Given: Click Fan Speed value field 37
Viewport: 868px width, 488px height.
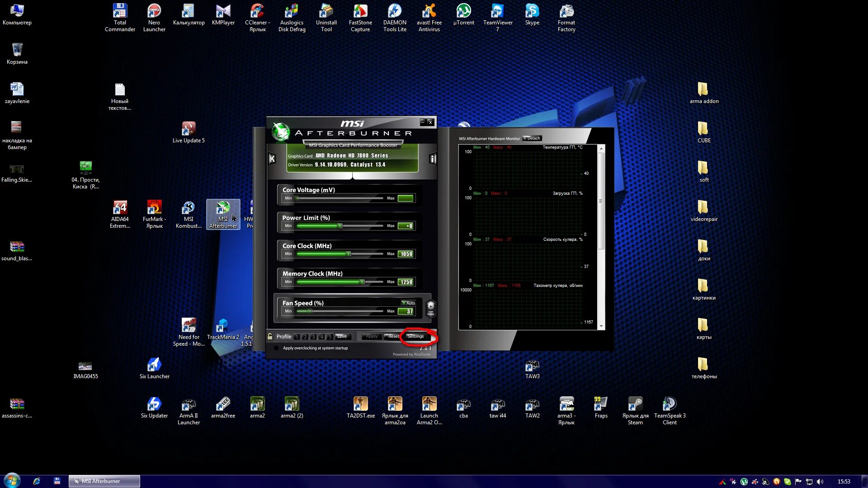Looking at the screenshot, I should 406,311.
